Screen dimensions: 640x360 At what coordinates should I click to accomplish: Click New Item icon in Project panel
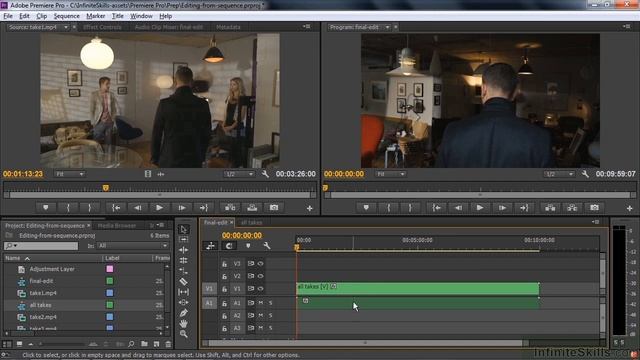pos(156,344)
